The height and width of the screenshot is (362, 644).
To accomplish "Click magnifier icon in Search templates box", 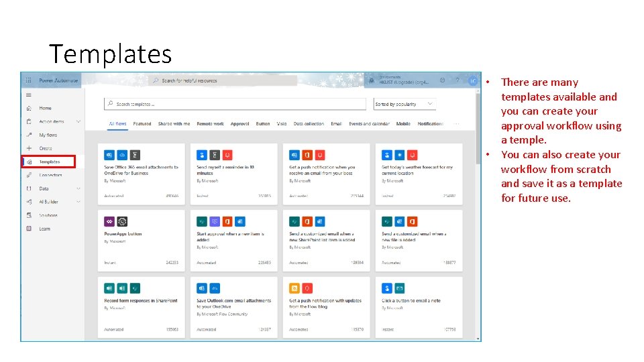I will pyautogui.click(x=111, y=104).
